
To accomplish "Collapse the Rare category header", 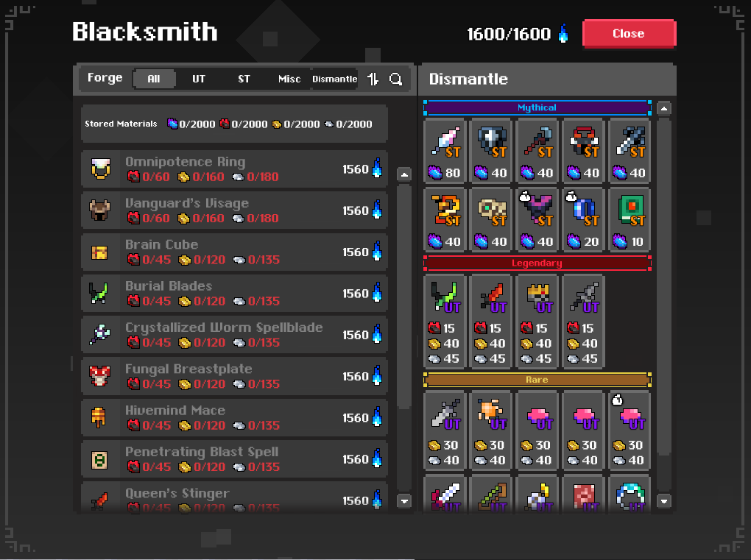I will pos(537,380).
